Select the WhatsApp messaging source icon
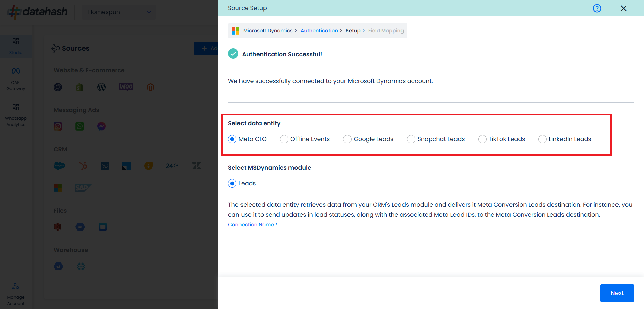This screenshot has height=310, width=644. tap(79, 126)
